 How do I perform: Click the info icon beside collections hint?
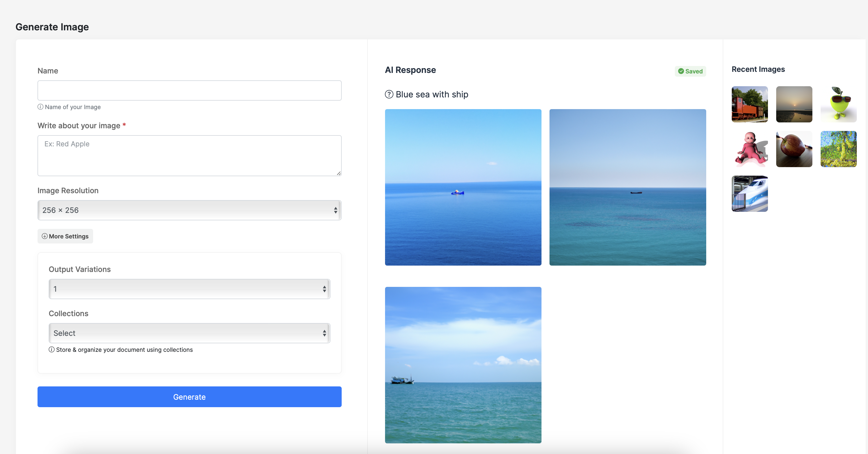tap(52, 349)
